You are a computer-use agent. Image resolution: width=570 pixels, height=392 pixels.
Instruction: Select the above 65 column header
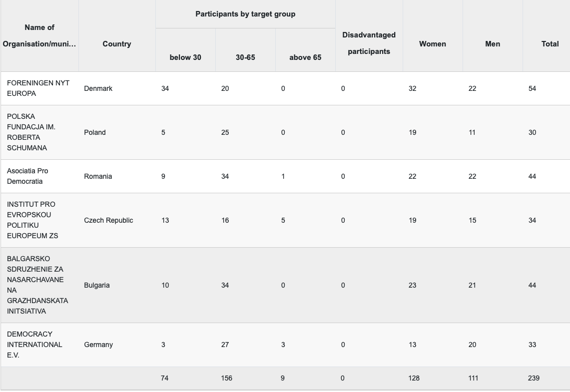[305, 57]
